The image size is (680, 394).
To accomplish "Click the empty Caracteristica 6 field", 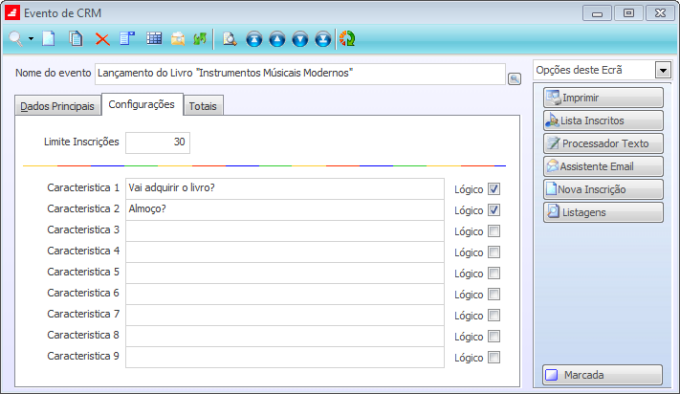I will click(x=285, y=294).
